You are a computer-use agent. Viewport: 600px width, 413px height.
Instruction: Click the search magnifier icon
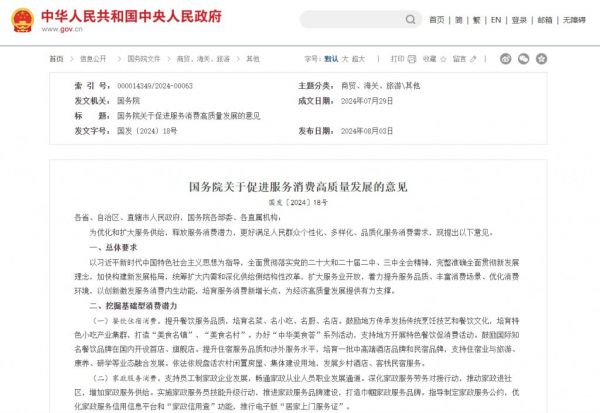point(409,20)
